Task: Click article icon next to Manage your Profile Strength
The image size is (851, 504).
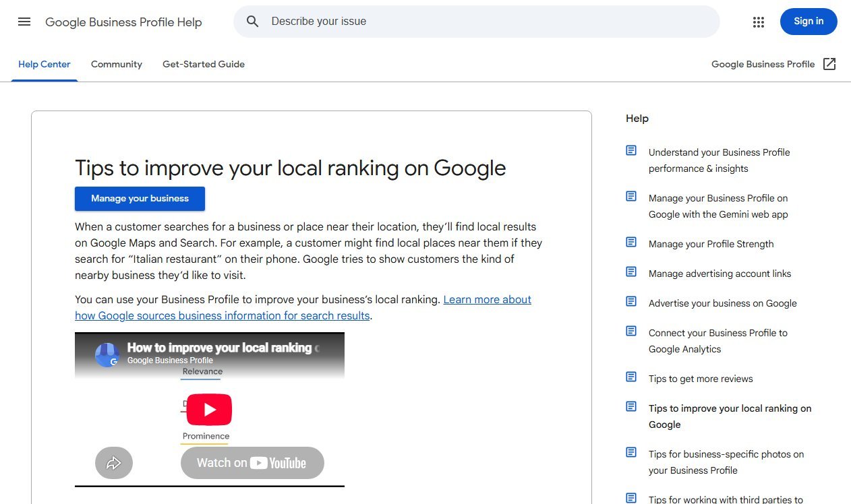Action: coord(631,242)
